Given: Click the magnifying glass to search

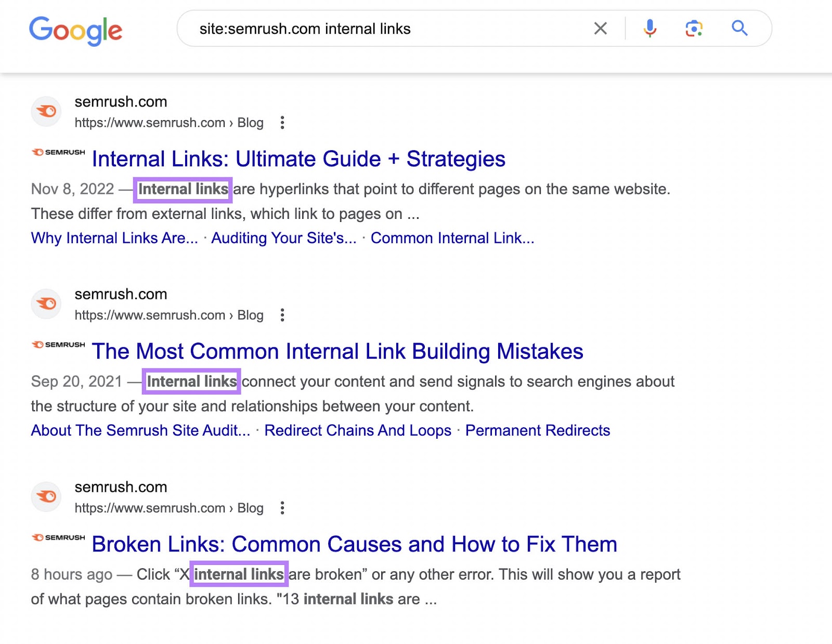Looking at the screenshot, I should pos(739,29).
